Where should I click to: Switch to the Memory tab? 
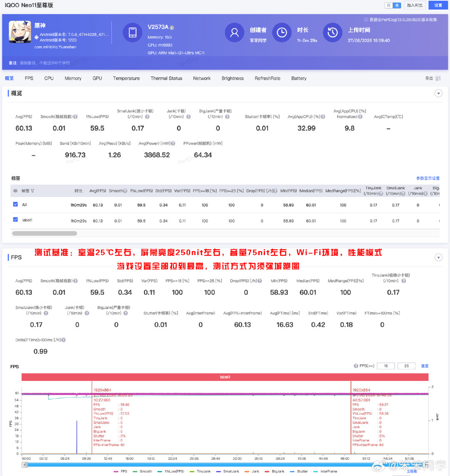tap(73, 78)
